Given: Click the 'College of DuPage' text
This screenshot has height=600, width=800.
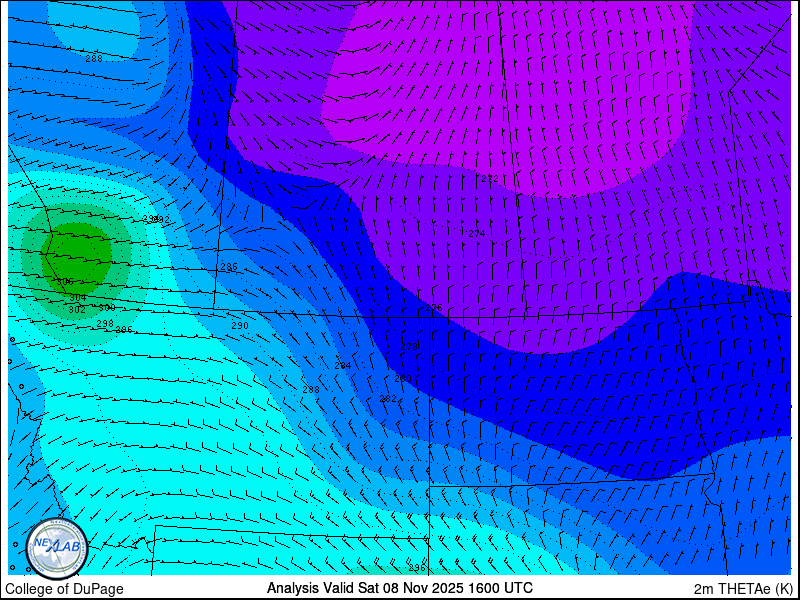Looking at the screenshot, I should (64, 589).
